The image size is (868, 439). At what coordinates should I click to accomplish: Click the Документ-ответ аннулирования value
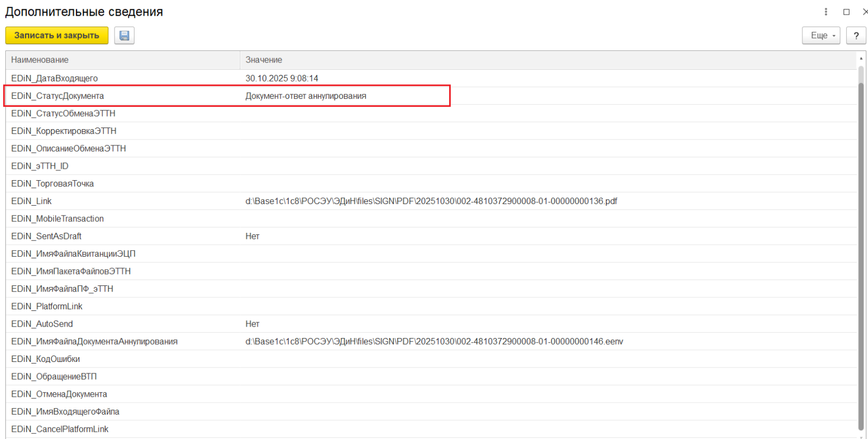click(305, 96)
